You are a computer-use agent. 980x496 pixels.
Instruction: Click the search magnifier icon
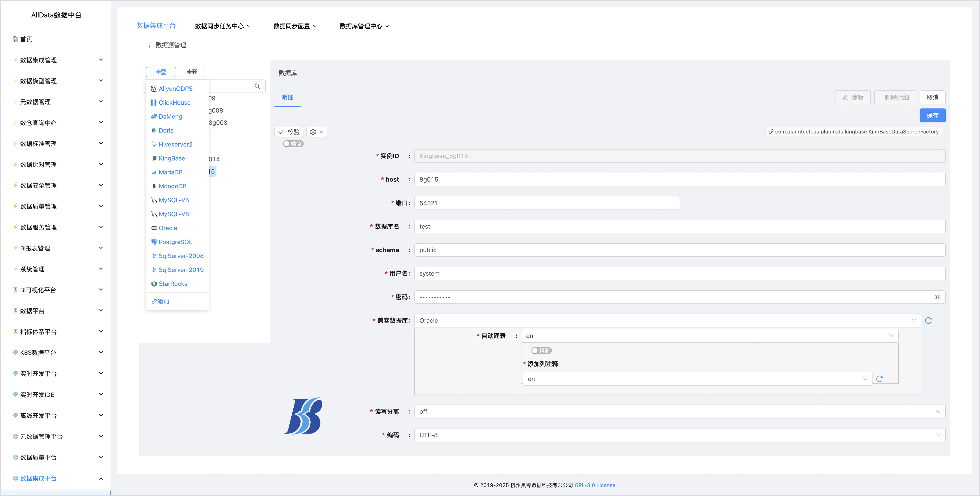(x=257, y=86)
